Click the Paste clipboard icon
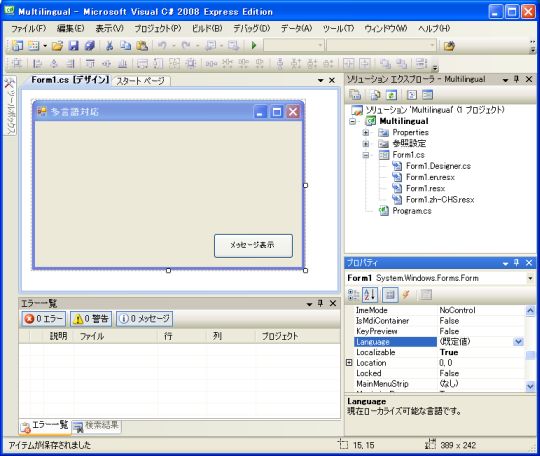The width and height of the screenshot is (540, 456). (142, 45)
